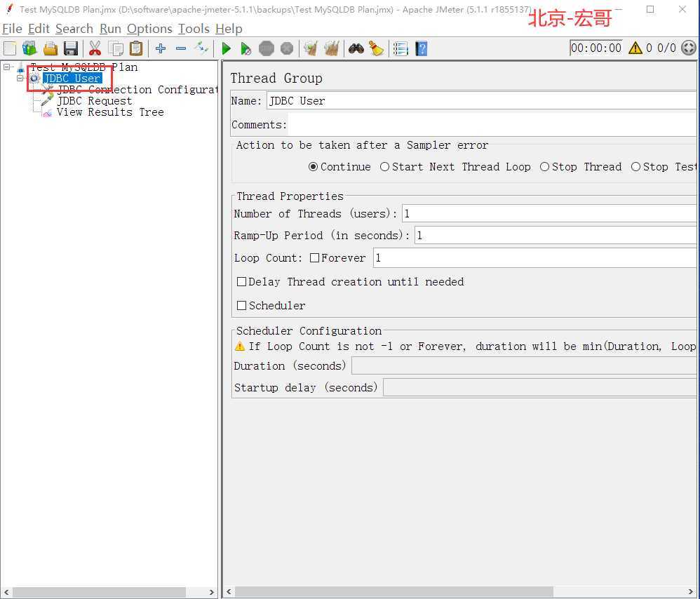Screen dimensions: 700x599
Task: Enable the Forever loop checkbox
Action: tap(315, 258)
